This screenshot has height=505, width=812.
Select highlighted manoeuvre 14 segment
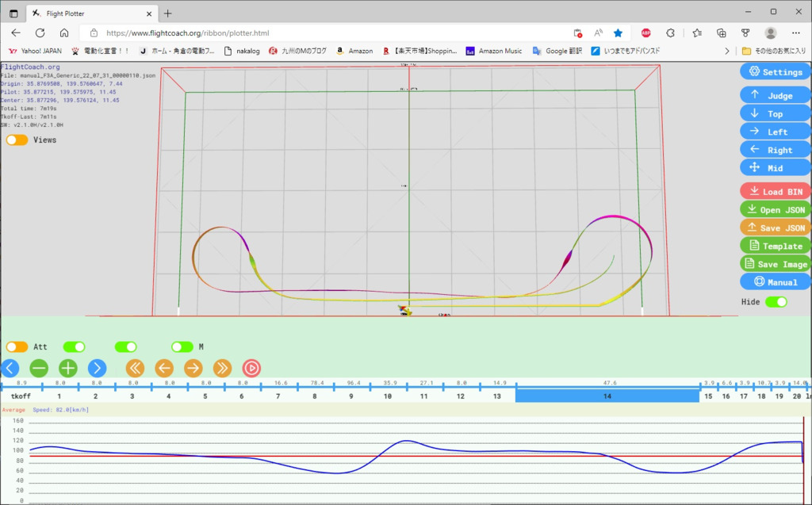click(x=607, y=396)
